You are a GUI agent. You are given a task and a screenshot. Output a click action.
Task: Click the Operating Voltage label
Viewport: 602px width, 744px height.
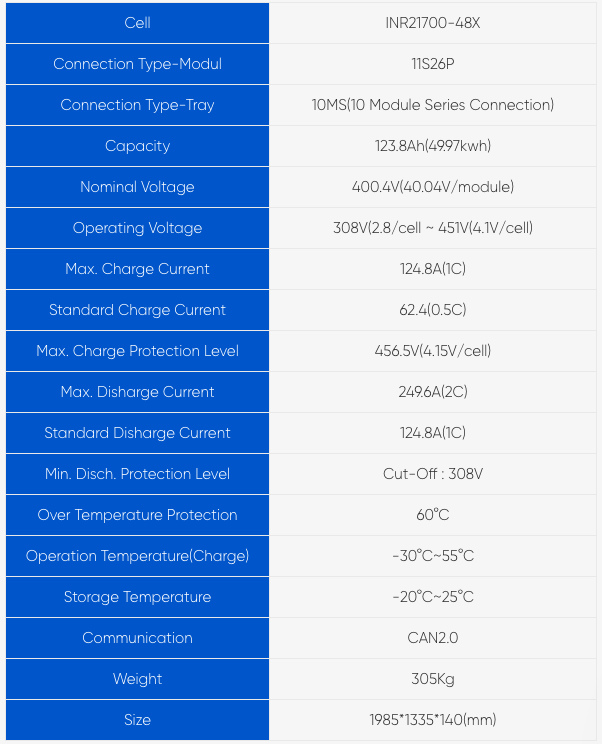pos(137,228)
